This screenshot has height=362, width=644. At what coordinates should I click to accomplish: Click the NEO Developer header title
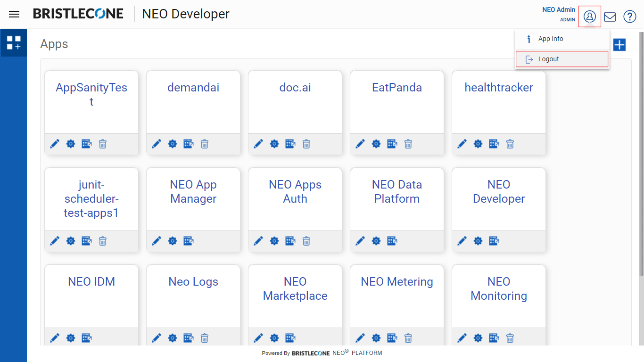186,14
